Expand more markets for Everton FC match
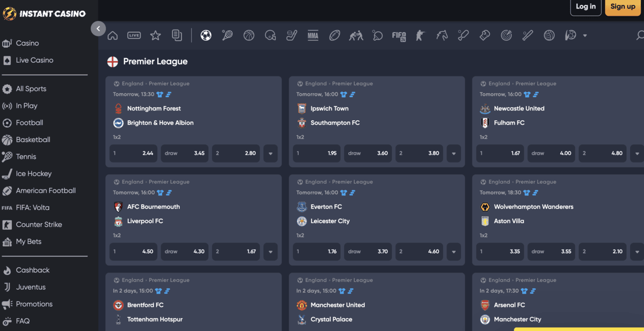Viewport: 644px width, 331px height. click(x=454, y=252)
